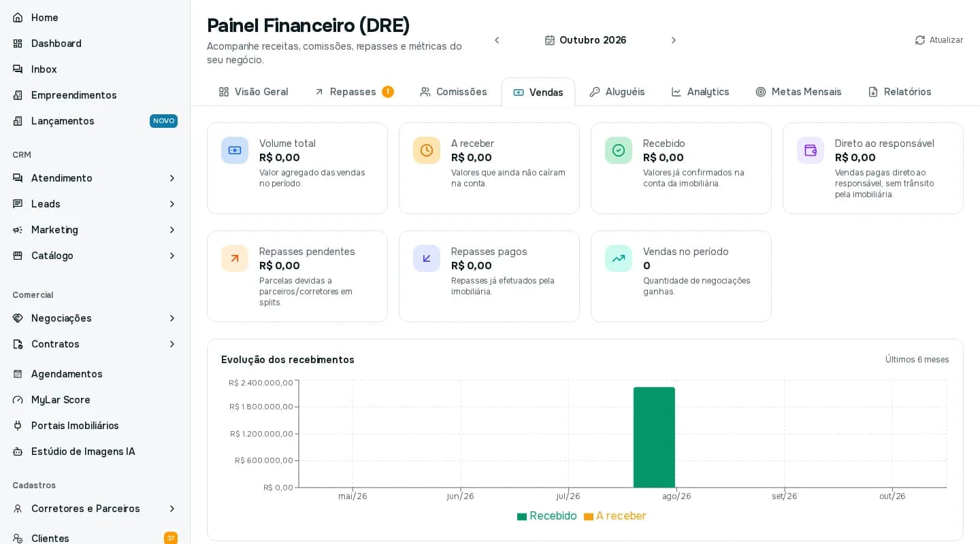Go to previous month with left arrow
This screenshot has width=980, height=544.
coord(497,40)
